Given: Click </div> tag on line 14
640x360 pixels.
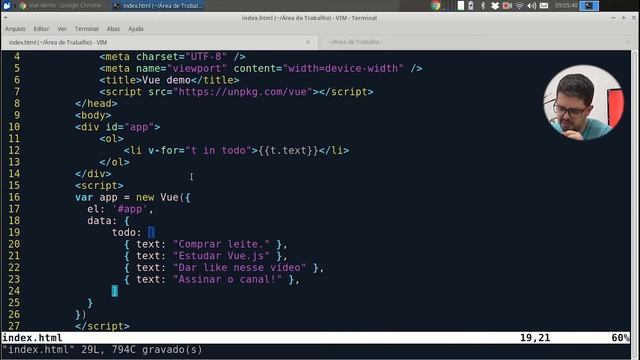Looking at the screenshot, I should point(93,174).
